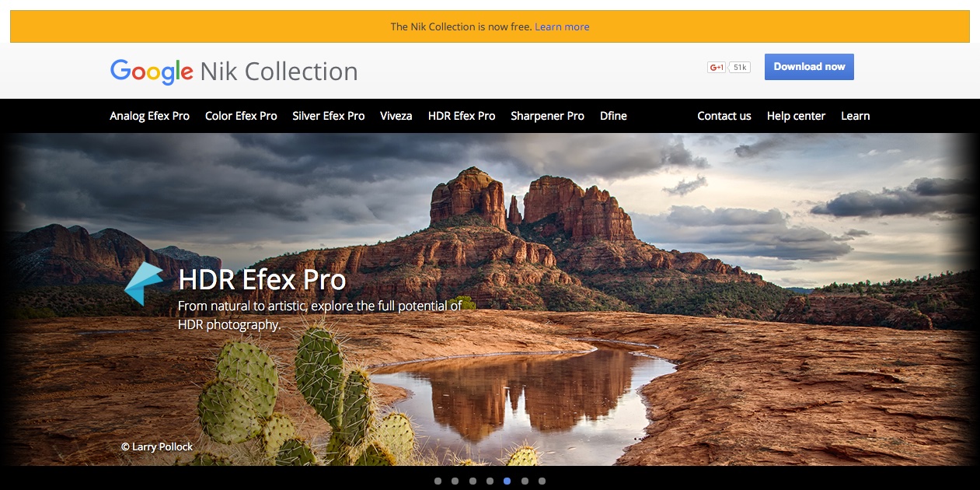The width and height of the screenshot is (980, 490).
Task: Click the HDR Efex Pro slide heading
Action: click(x=262, y=280)
